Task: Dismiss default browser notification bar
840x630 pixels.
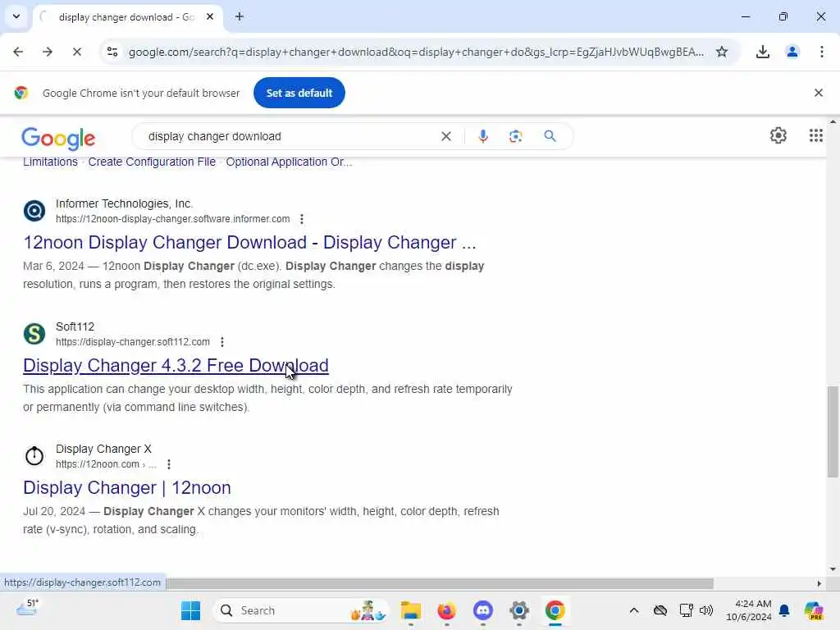Action: (x=818, y=93)
